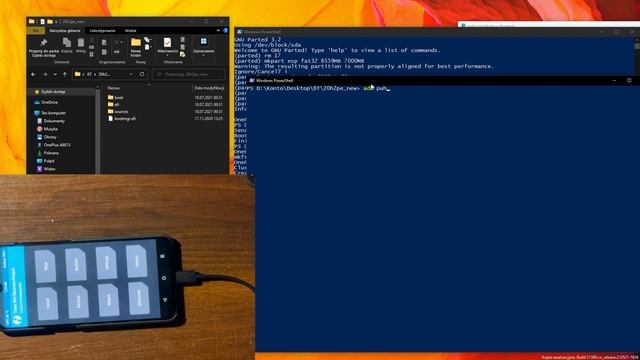Click the bootmgr.efi date '17.11.2020 15:25'

[209, 118]
